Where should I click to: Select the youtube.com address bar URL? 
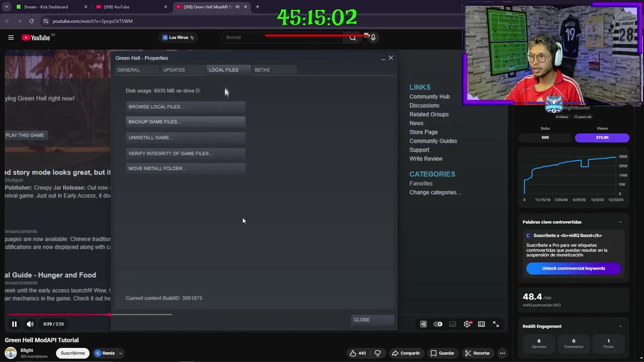(x=93, y=21)
